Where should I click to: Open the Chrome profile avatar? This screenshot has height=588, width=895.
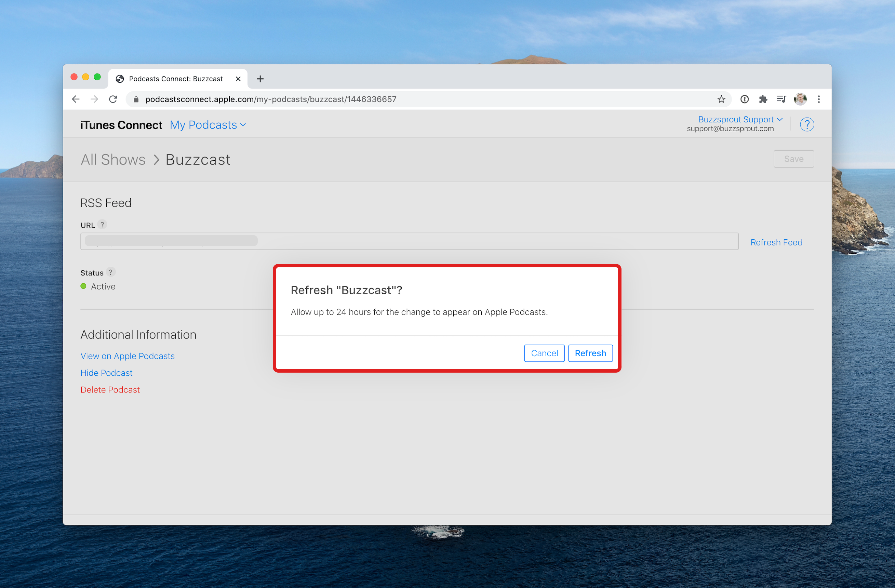[800, 99]
